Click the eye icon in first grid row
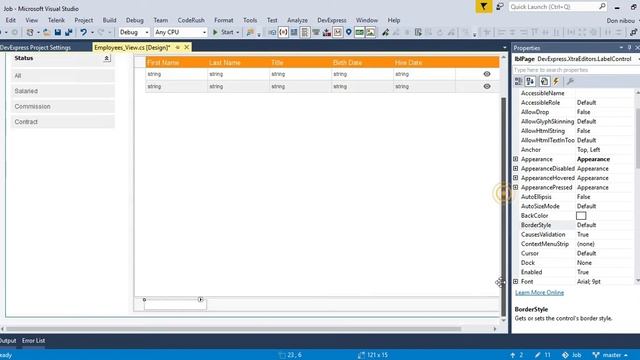Screen dimensions: 640x360 (x=487, y=74)
